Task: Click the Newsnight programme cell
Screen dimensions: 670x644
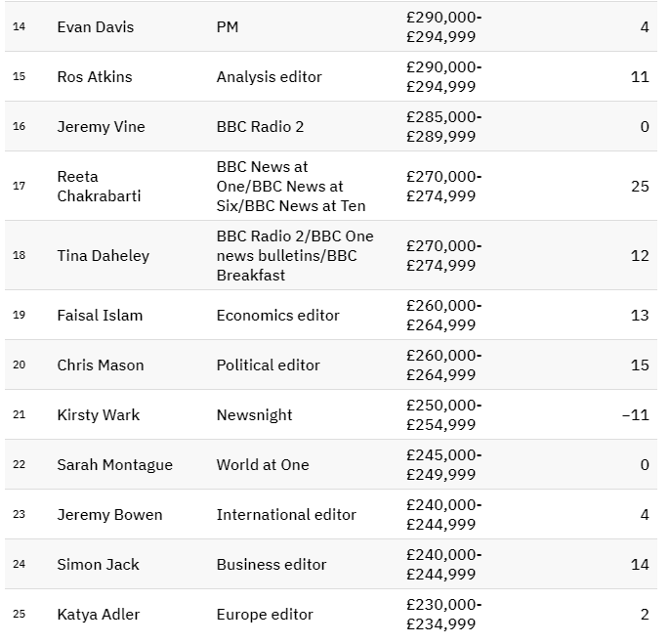Action: pyautogui.click(x=254, y=414)
